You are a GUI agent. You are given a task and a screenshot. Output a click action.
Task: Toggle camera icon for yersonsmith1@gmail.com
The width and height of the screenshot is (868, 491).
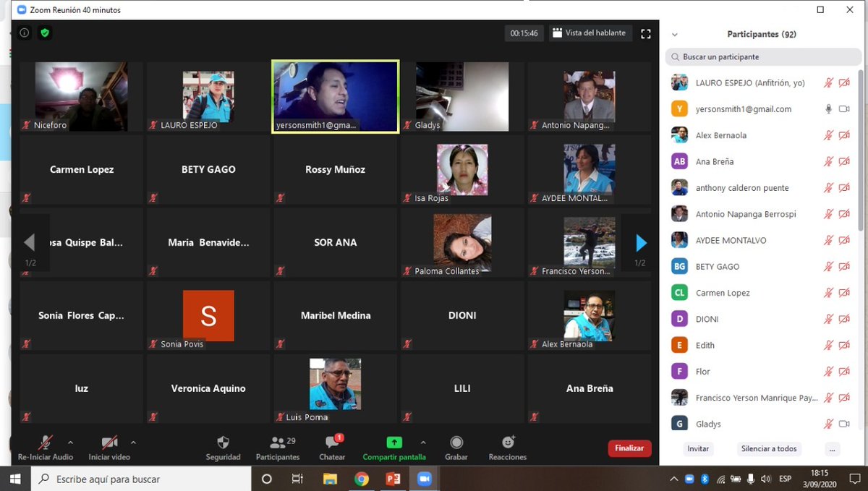pos(844,109)
